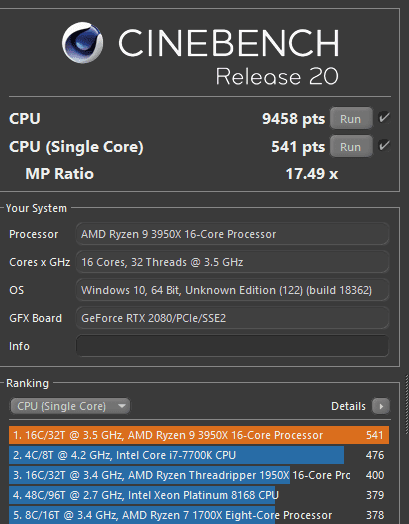This screenshot has width=409, height=524.
Task: Expand ranking Details with the arrow button
Action: 381,406
